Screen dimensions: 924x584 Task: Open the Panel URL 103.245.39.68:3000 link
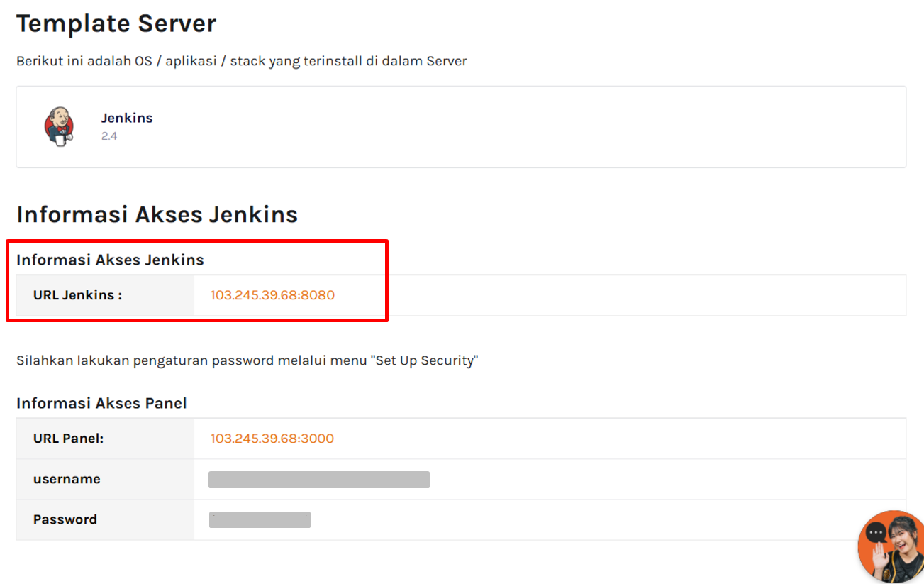272,439
